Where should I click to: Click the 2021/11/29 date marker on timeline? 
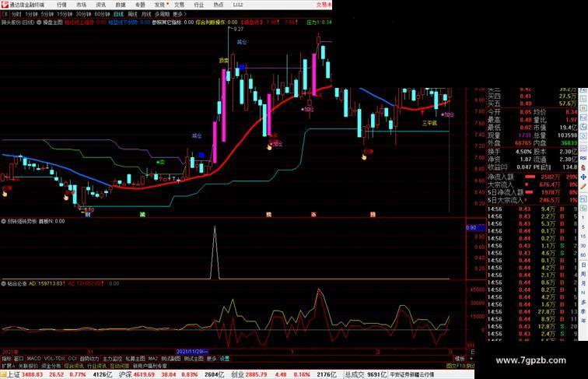pyautogui.click(x=192, y=352)
